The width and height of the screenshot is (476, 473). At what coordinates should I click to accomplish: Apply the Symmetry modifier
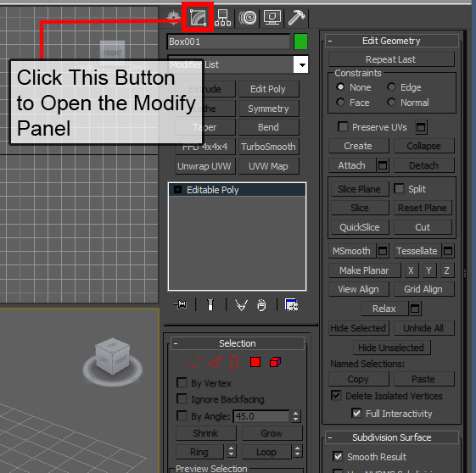click(x=268, y=109)
